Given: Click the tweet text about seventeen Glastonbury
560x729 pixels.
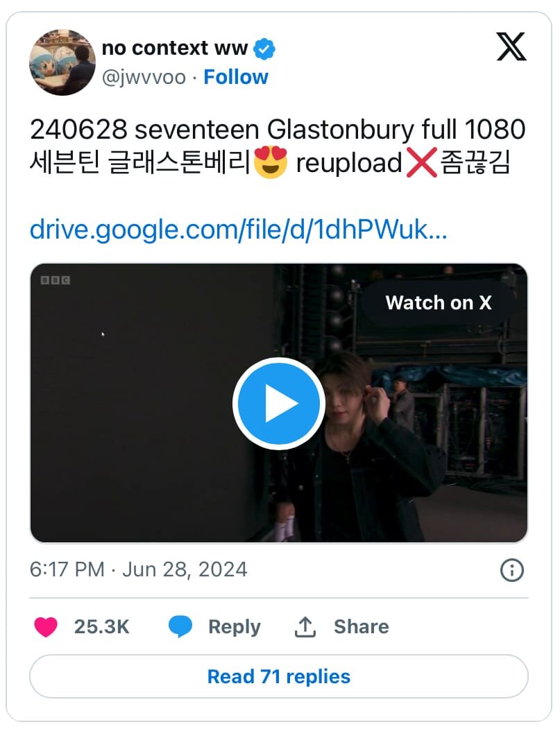Looking at the screenshot, I should (278, 146).
